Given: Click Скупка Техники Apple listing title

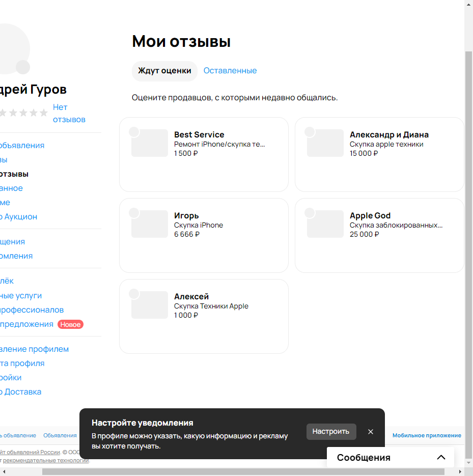Looking at the screenshot, I should 211,306.
